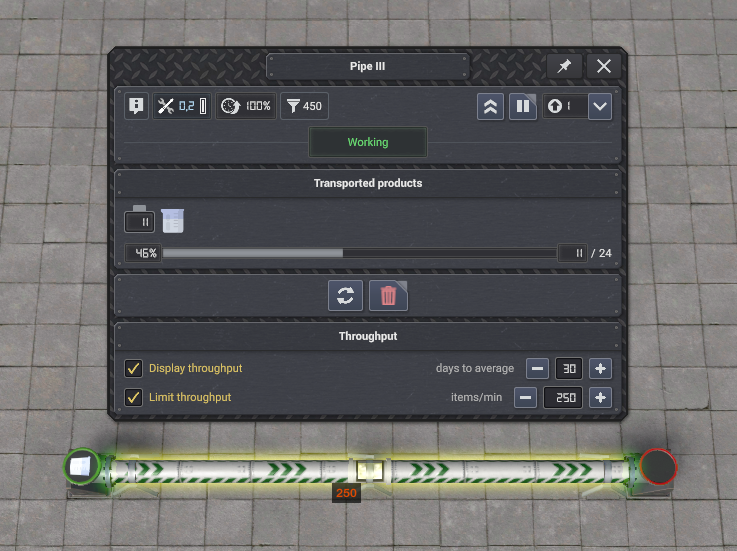Toggle the Display throughput checkbox
The image size is (737, 551).
133,368
